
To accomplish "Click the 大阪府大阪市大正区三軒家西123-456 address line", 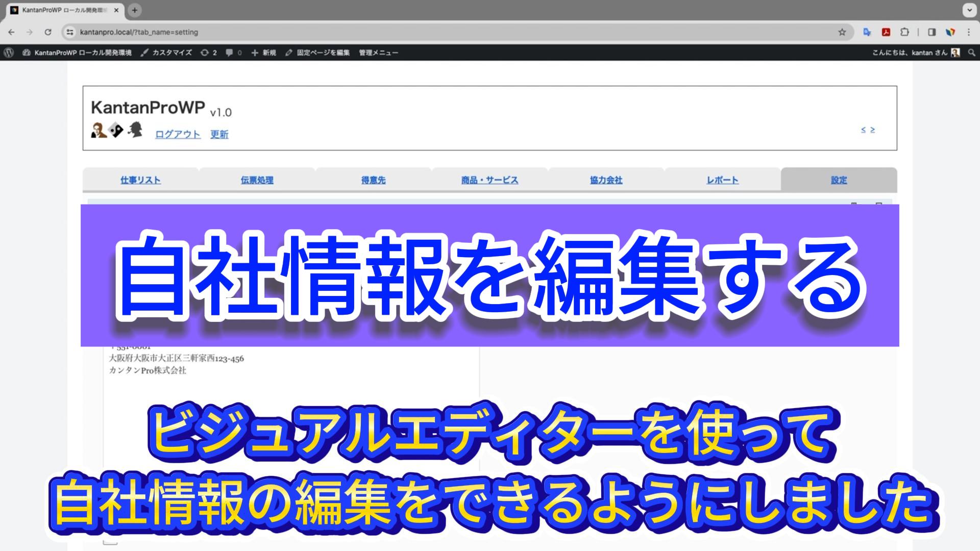I will coord(176,359).
